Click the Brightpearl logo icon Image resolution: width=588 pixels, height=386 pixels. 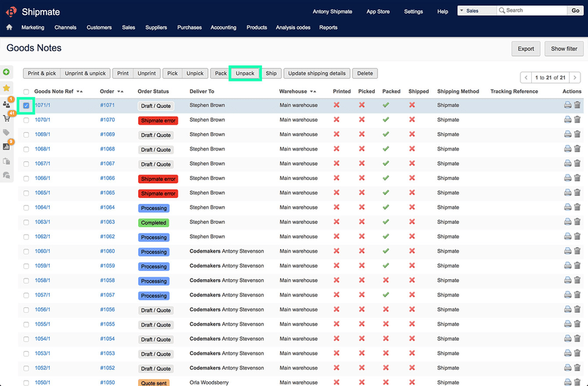[x=11, y=12]
